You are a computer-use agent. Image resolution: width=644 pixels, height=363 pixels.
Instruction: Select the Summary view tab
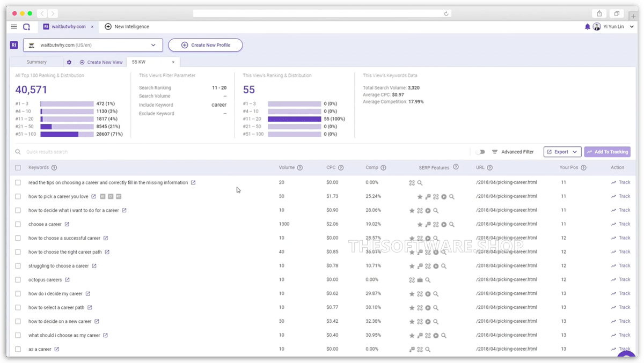[36, 62]
